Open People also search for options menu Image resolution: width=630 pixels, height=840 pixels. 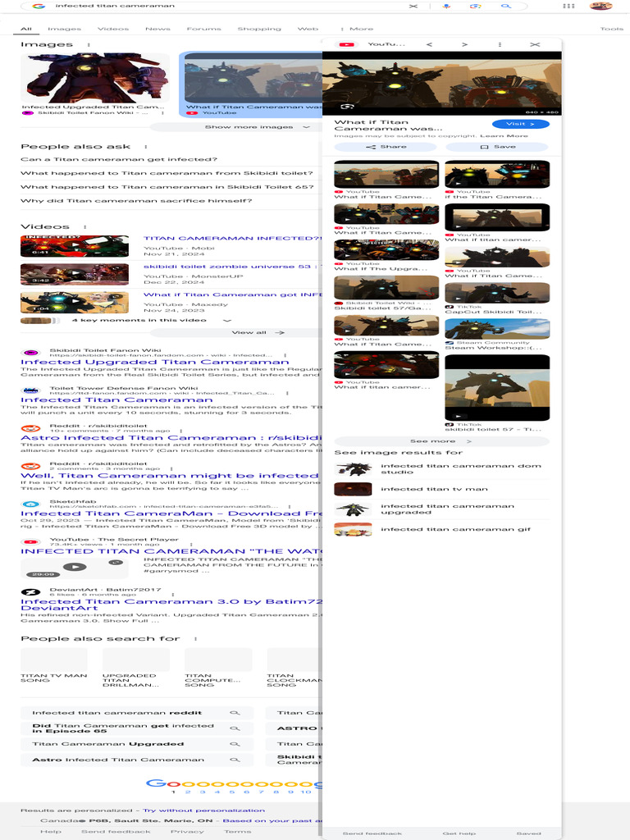[x=195, y=638]
